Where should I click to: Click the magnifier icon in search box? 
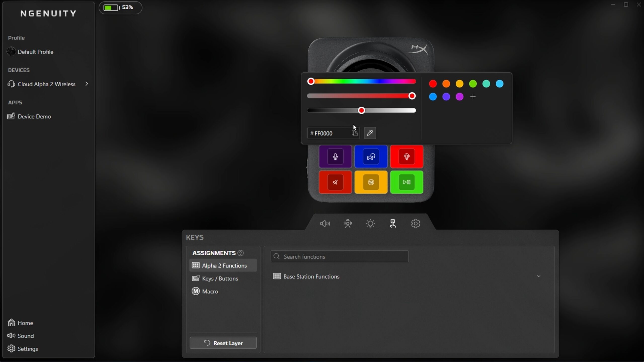point(276,256)
